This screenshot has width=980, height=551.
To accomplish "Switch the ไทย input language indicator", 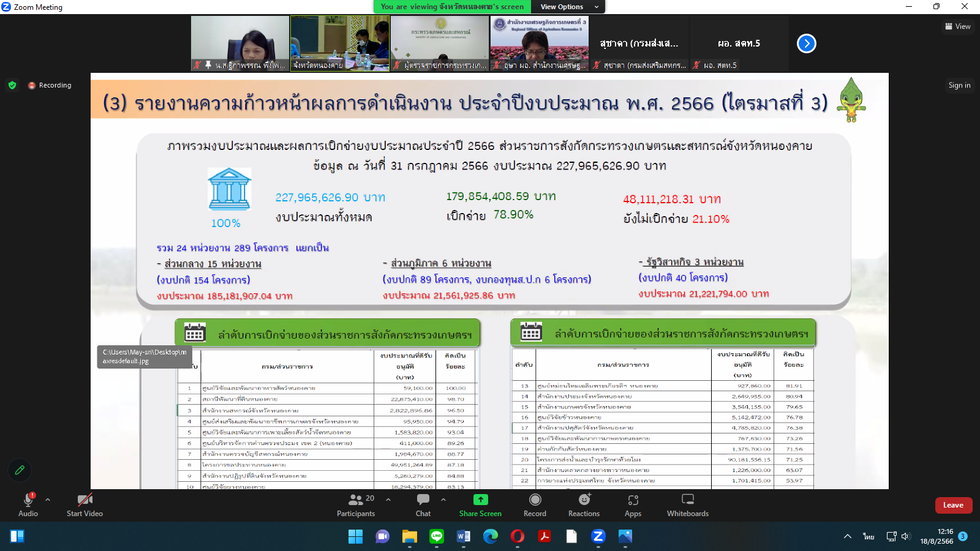I will [x=869, y=536].
